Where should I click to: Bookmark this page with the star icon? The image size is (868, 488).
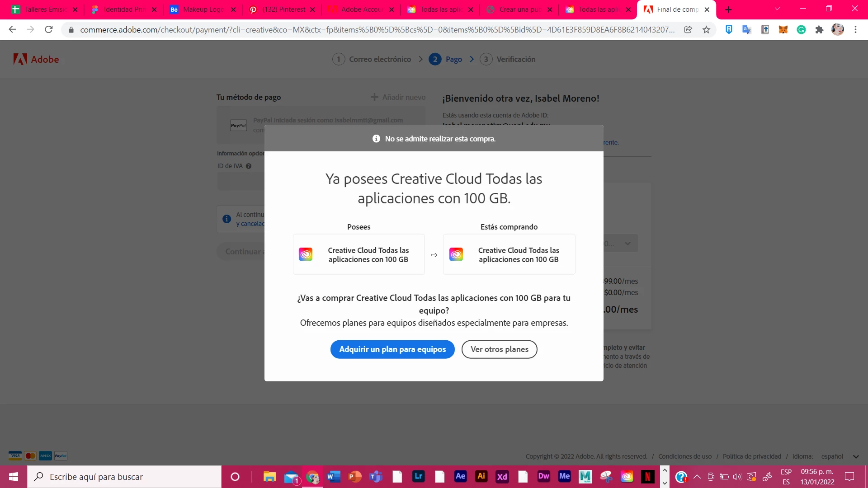pyautogui.click(x=707, y=29)
